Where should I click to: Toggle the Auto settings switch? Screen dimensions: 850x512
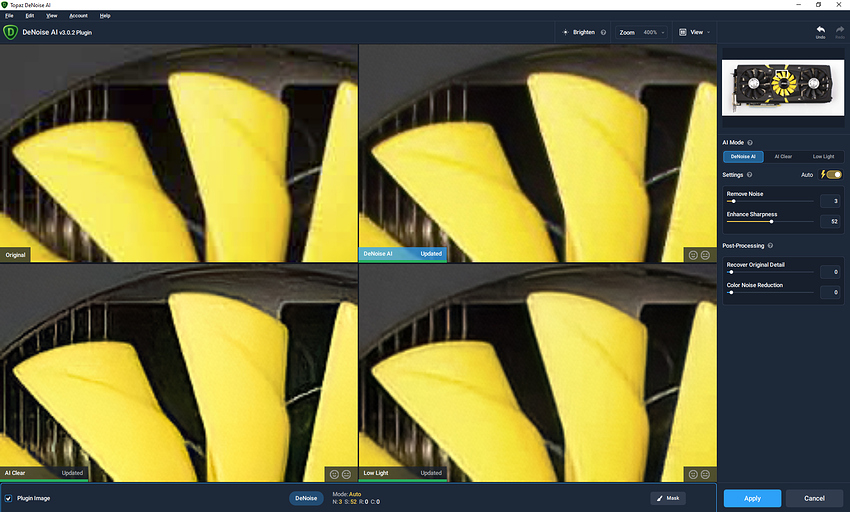(832, 175)
